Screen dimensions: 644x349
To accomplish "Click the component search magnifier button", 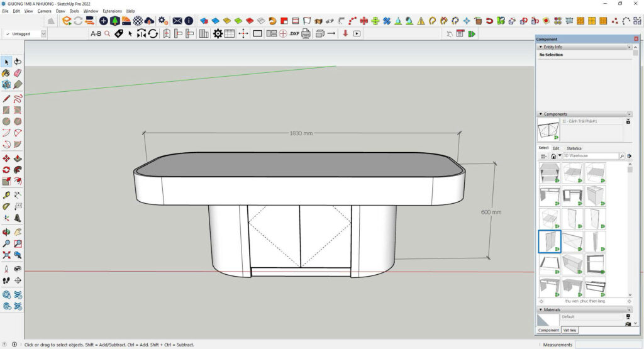I will click(622, 156).
